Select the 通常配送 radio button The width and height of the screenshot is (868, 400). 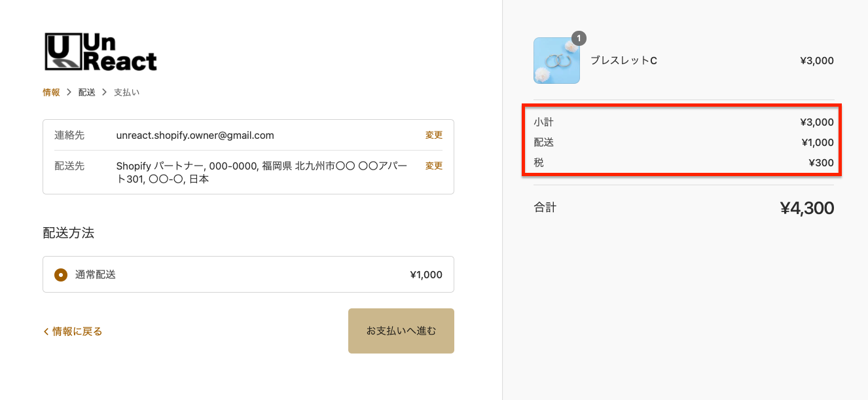61,275
